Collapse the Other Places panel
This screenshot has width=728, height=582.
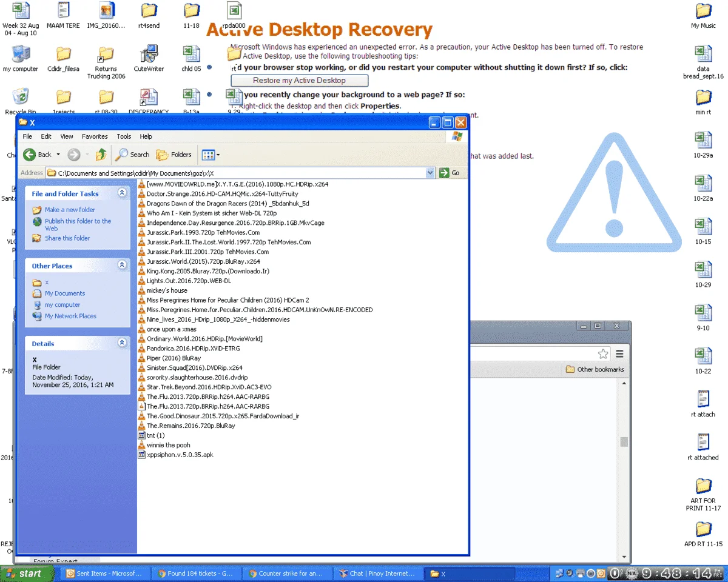(122, 265)
